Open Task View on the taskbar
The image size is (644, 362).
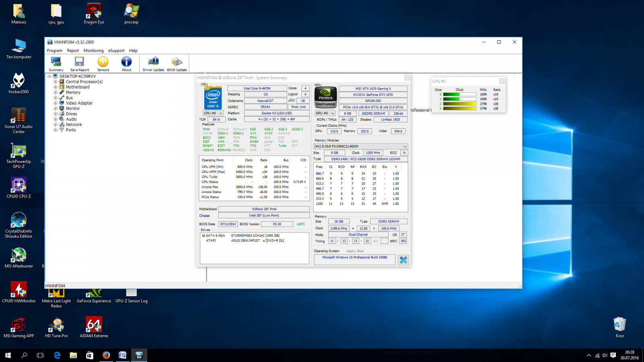[40, 355]
